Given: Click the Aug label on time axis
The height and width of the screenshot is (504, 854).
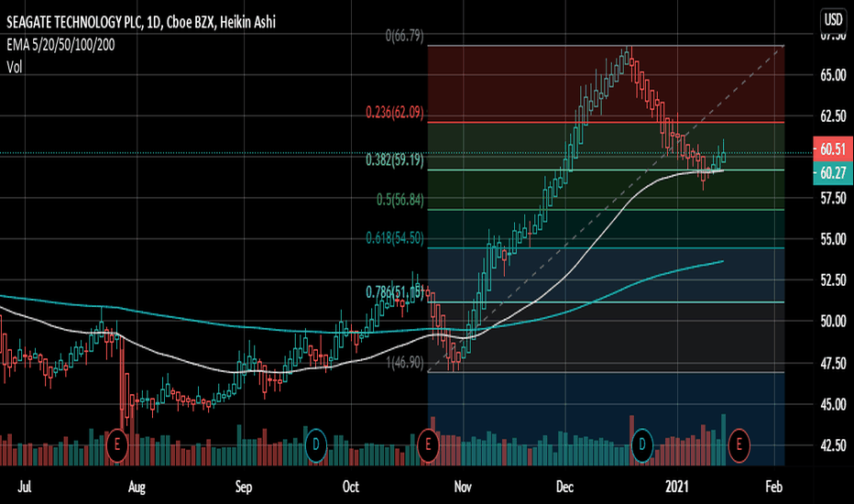Looking at the screenshot, I should pyautogui.click(x=137, y=487).
